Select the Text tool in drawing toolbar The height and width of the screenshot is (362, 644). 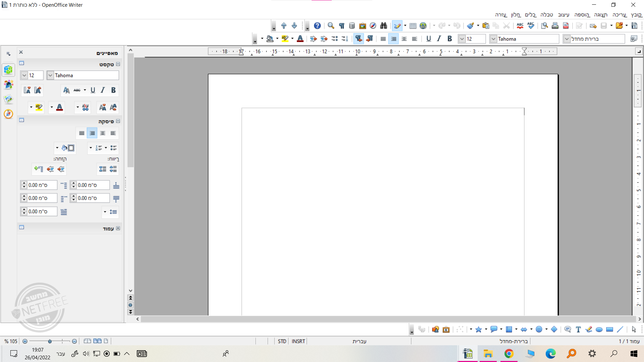click(578, 329)
